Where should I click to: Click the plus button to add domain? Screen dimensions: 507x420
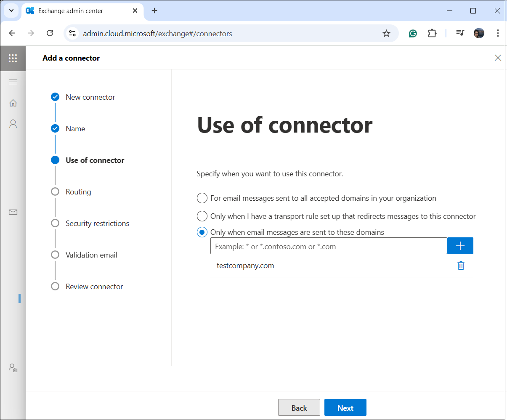pos(460,246)
